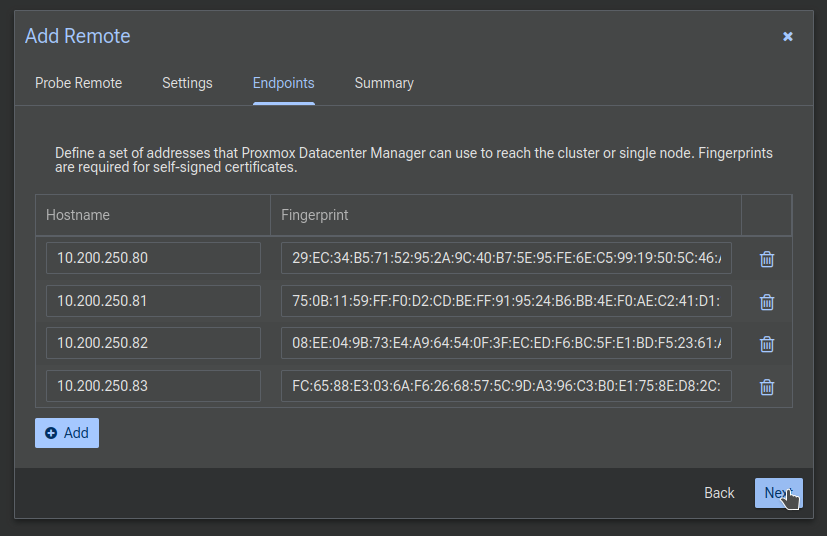
Task: Select the Endpoints tab
Action: click(x=283, y=83)
